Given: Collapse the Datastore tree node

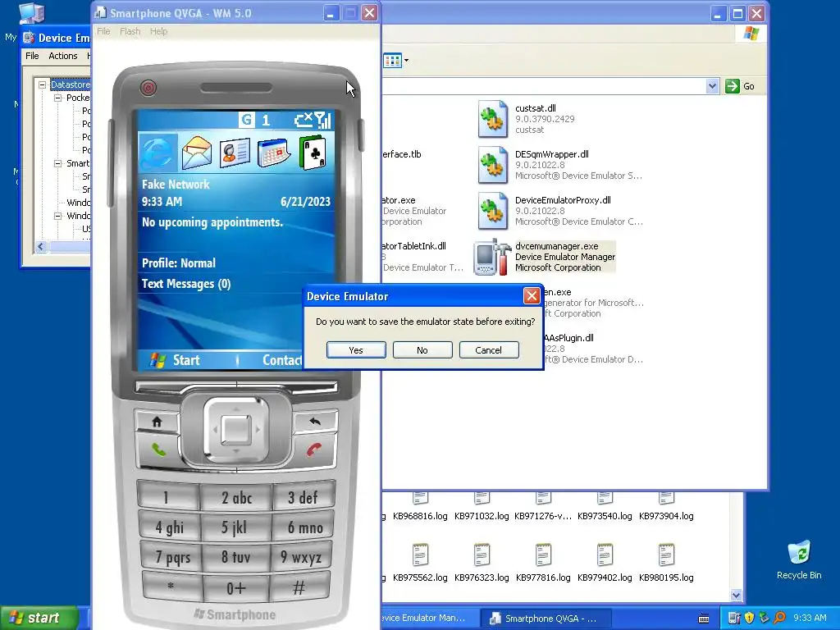Looking at the screenshot, I should [42, 84].
